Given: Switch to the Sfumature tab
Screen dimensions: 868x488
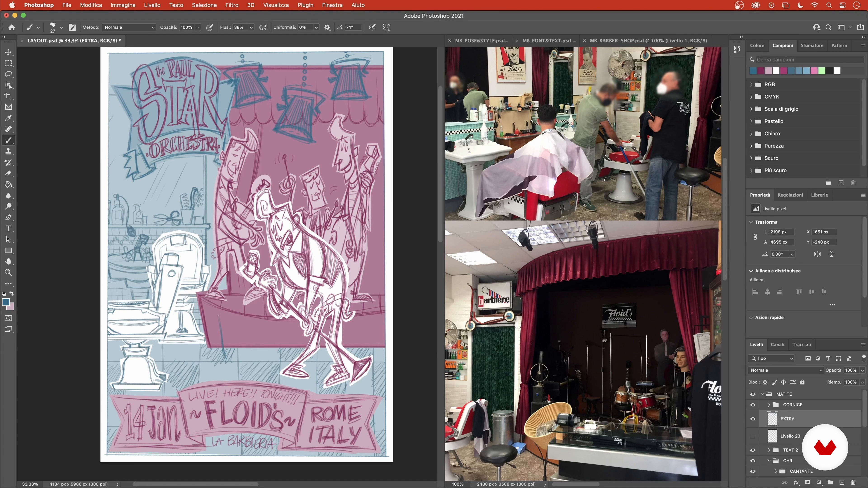Looking at the screenshot, I should pos(812,45).
